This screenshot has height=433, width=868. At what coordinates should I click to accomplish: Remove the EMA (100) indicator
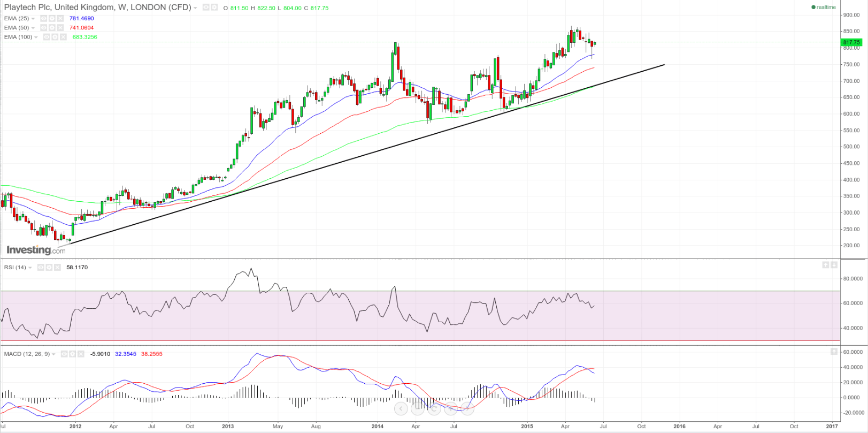[63, 37]
